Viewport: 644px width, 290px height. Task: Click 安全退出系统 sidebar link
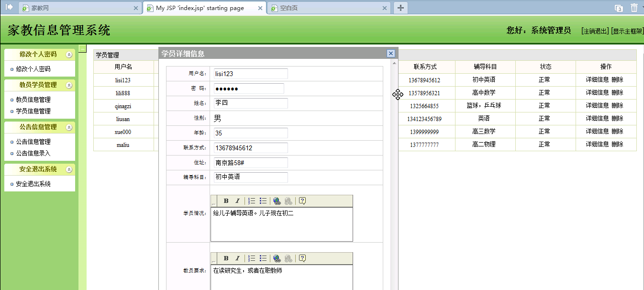coord(33,184)
